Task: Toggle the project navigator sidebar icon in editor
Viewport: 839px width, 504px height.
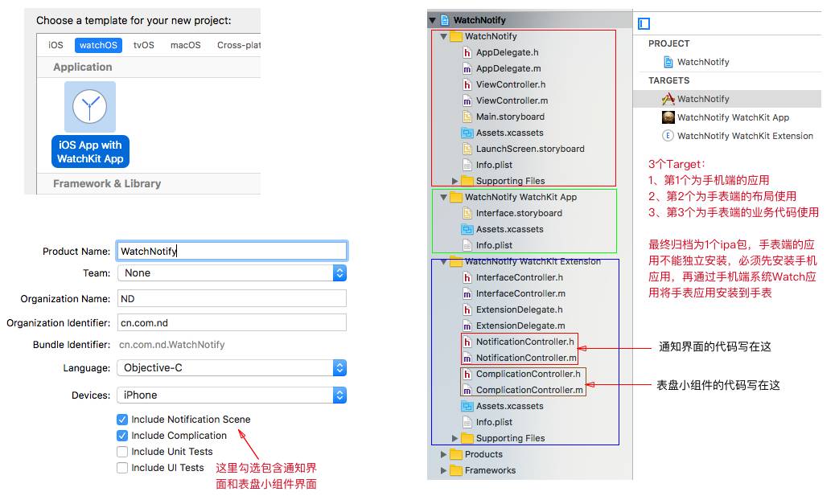Action: (x=644, y=23)
